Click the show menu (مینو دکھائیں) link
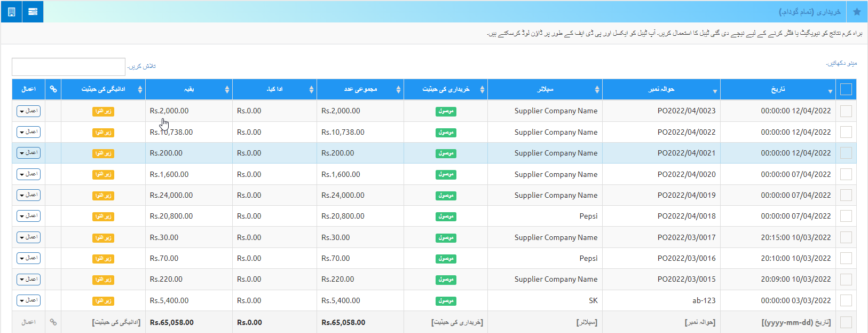Screen dimensions: 868x333 pos(841,63)
